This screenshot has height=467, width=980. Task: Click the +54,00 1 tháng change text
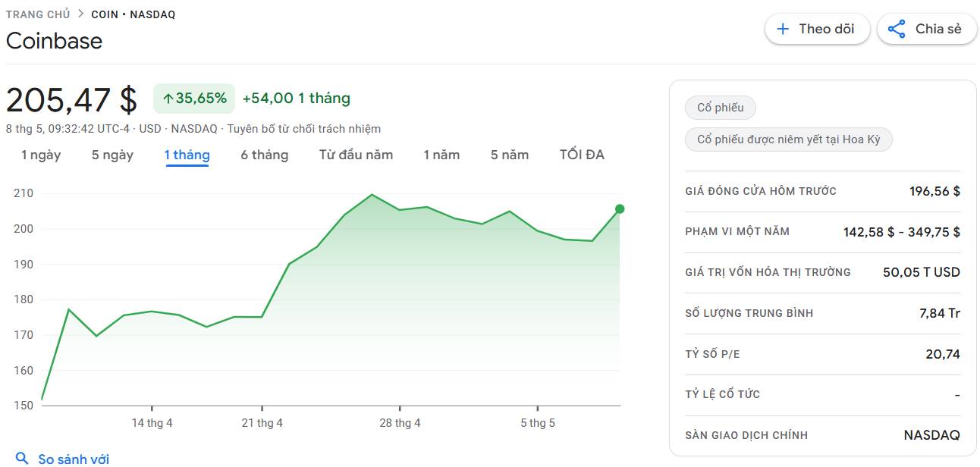297,98
